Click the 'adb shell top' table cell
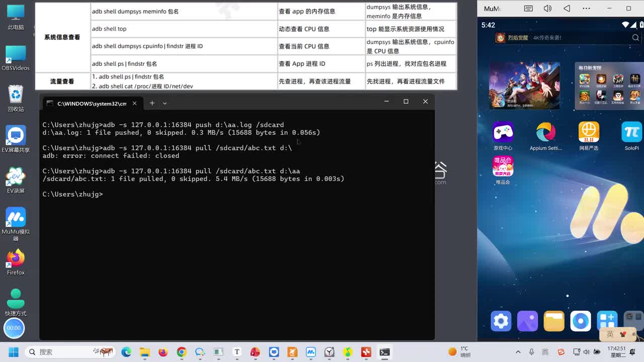Viewport: 644px width, 362px height. tap(184, 29)
